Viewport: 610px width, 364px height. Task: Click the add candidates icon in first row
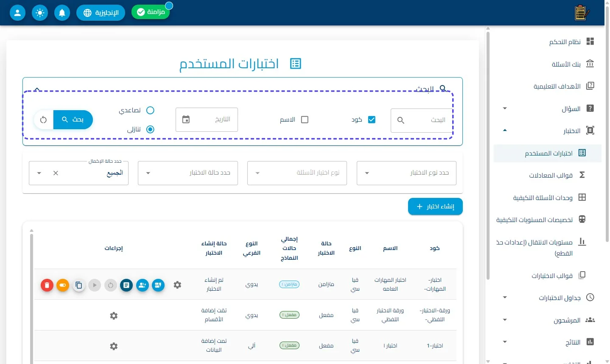point(143,285)
